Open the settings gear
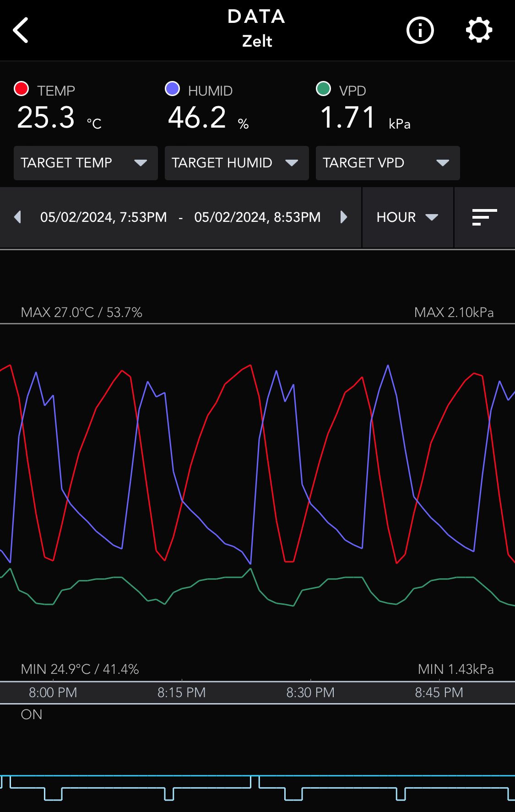The image size is (515, 812). pos(479,30)
